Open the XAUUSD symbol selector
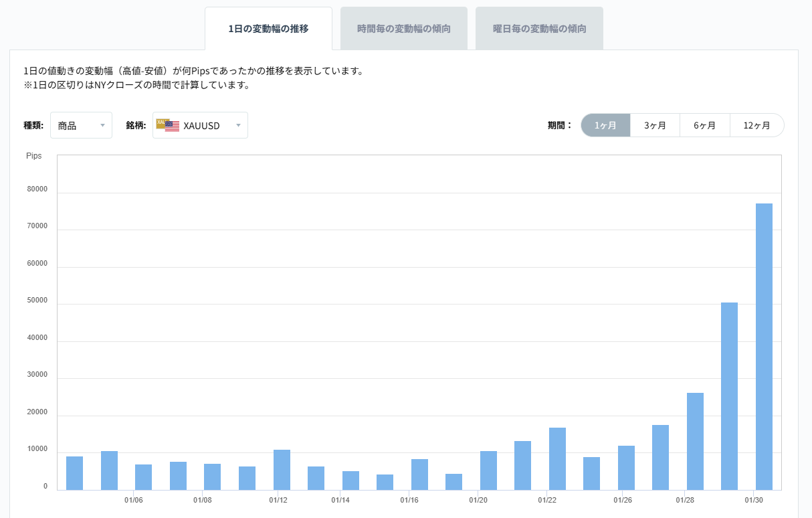 pyautogui.click(x=201, y=125)
